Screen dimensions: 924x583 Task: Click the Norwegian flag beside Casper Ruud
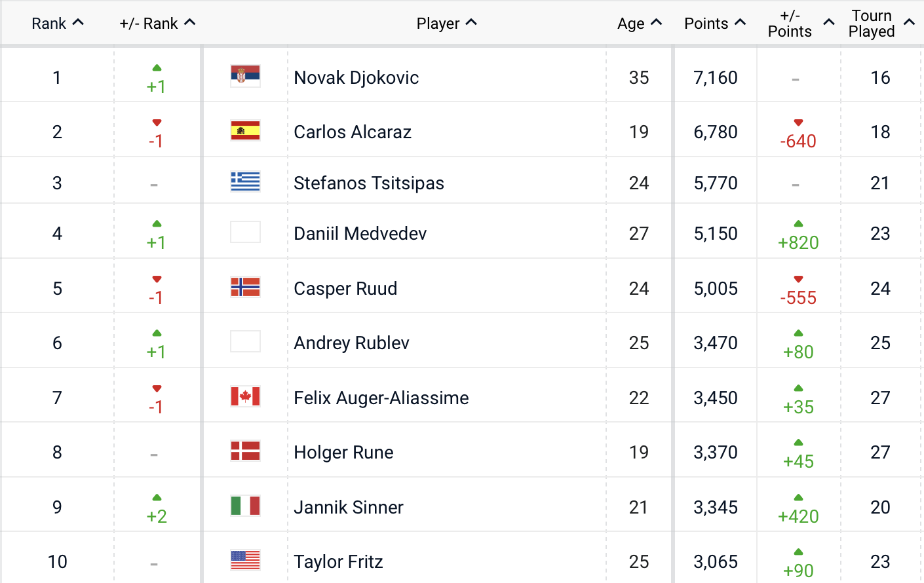(x=245, y=287)
